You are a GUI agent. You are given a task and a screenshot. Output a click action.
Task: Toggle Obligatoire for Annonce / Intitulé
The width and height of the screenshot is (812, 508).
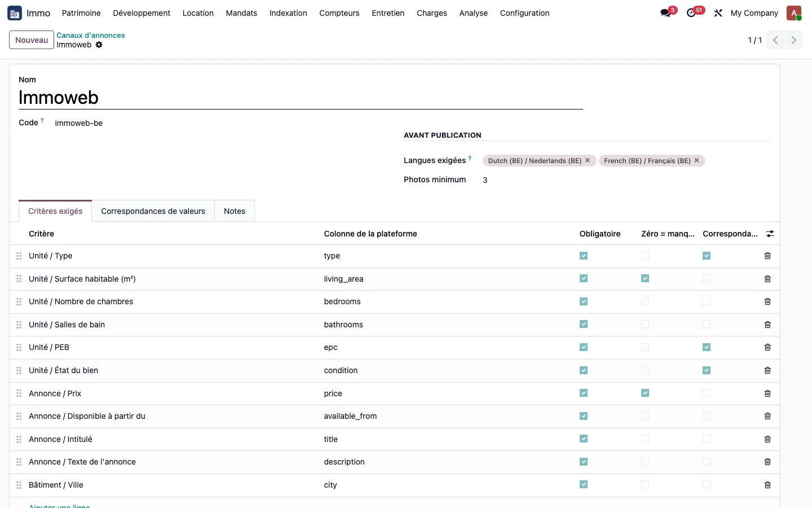584,439
